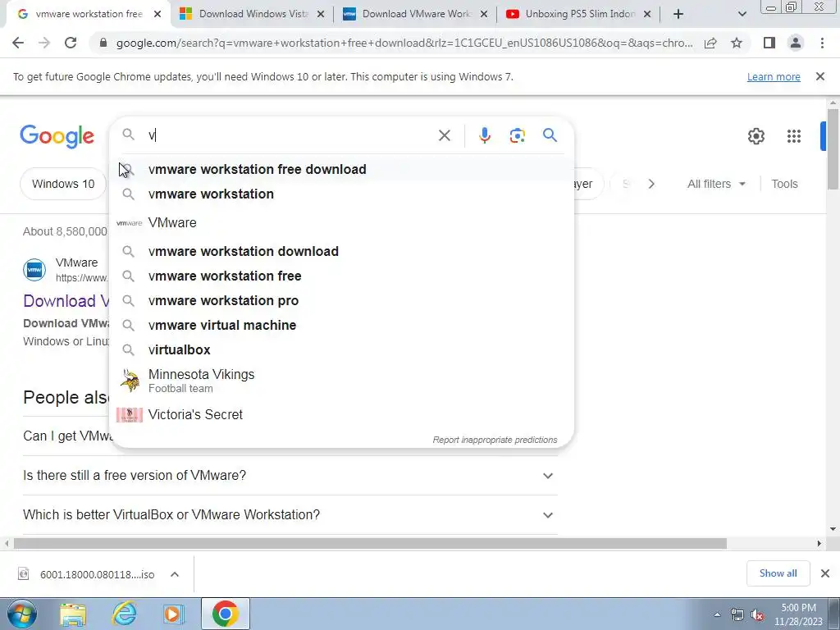Open the Chrome side panel

769,43
